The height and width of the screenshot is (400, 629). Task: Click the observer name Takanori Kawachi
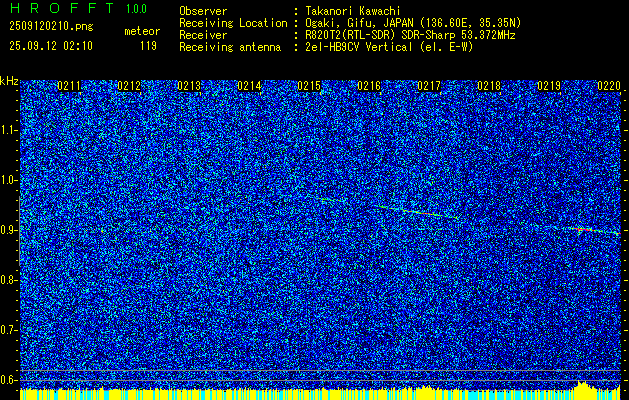click(x=353, y=11)
